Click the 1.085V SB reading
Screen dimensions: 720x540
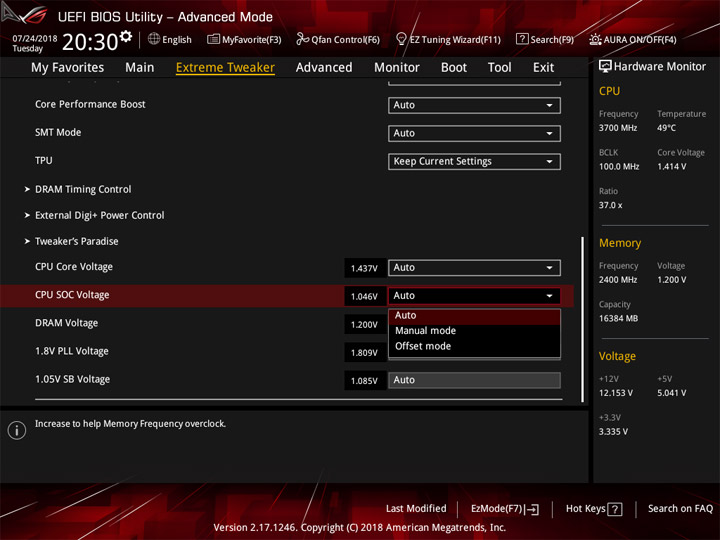[364, 381]
